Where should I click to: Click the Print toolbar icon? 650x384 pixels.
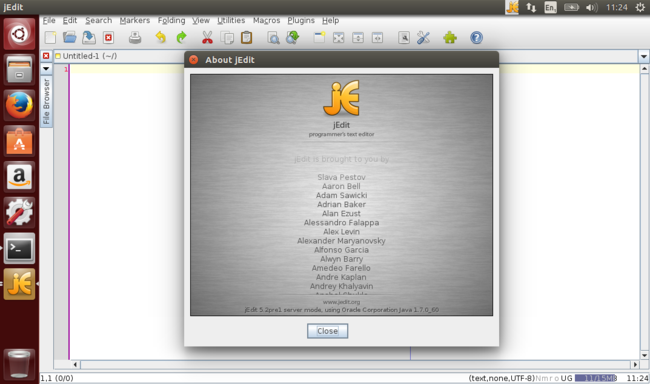pyautogui.click(x=135, y=38)
